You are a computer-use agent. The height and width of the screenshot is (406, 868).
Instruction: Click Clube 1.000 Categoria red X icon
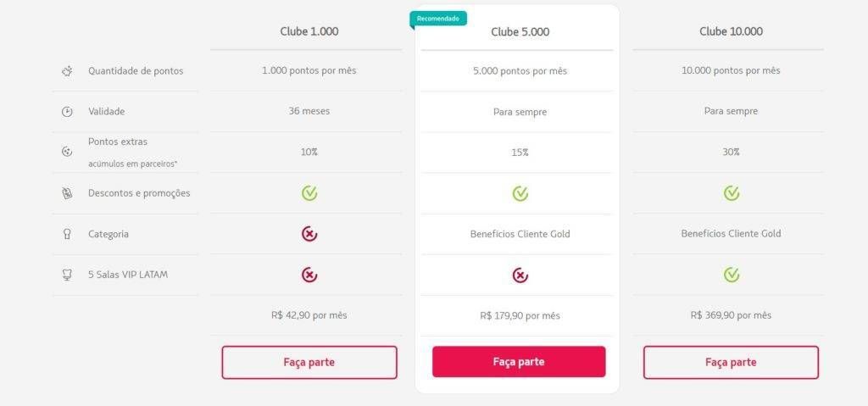tap(309, 234)
